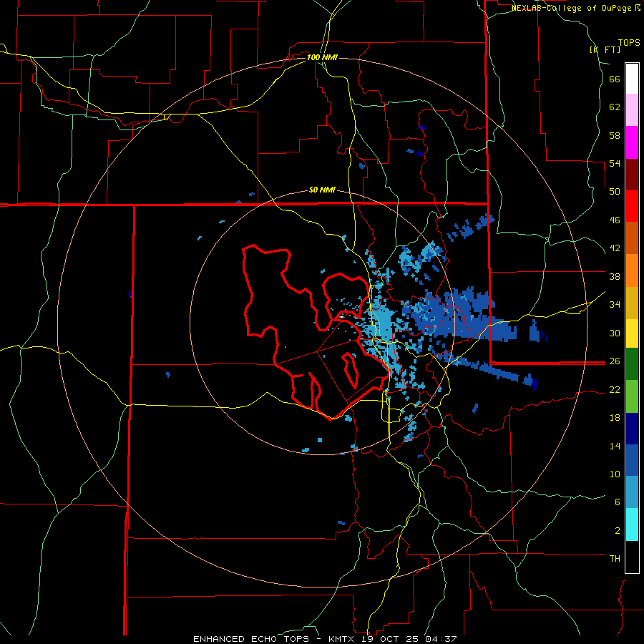This screenshot has height=644, width=644.
Task: Click the 50 NMI range ring label
Action: coord(322,190)
